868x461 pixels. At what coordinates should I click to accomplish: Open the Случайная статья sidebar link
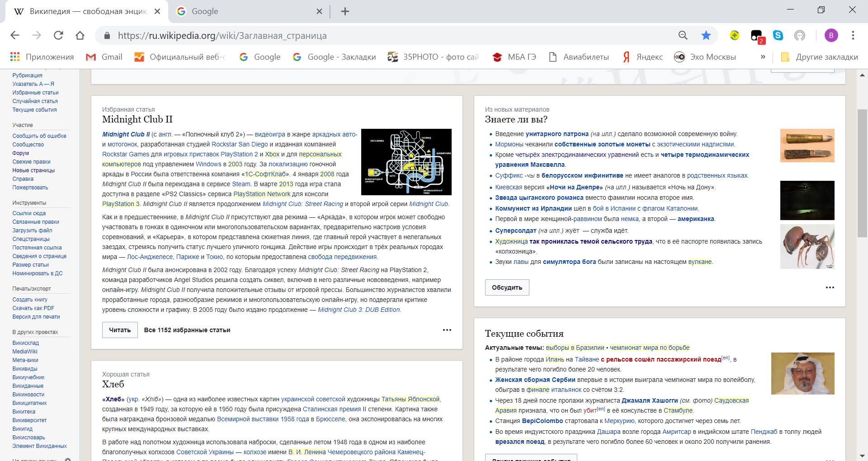35,101
